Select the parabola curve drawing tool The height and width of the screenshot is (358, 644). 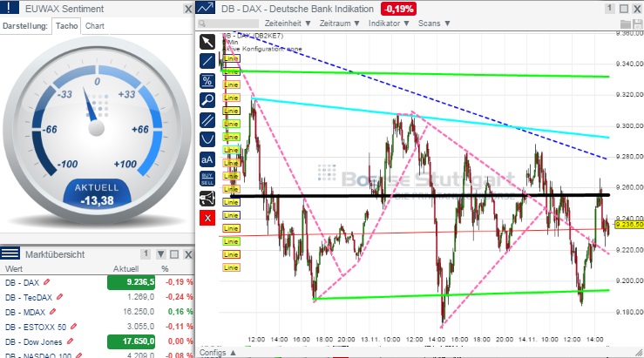[207, 139]
